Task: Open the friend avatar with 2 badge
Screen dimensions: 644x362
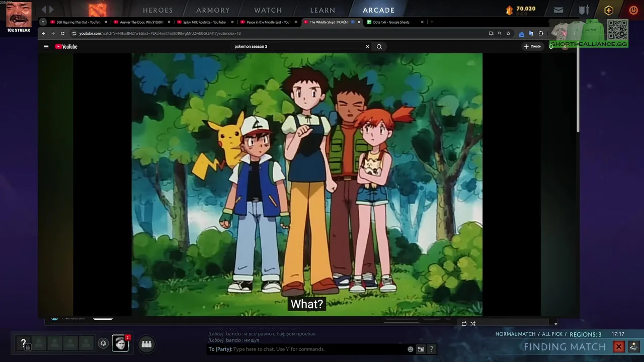Action: (120, 343)
